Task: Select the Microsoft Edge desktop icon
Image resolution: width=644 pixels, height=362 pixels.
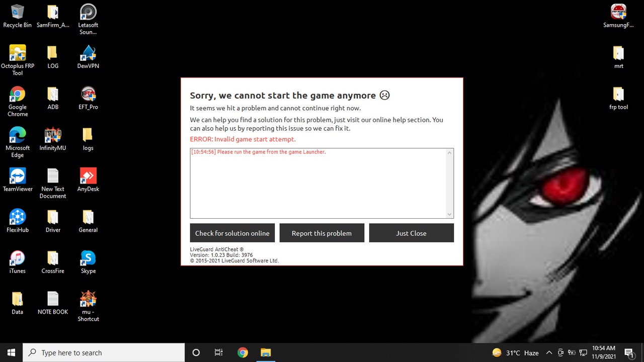Action: [x=18, y=142]
